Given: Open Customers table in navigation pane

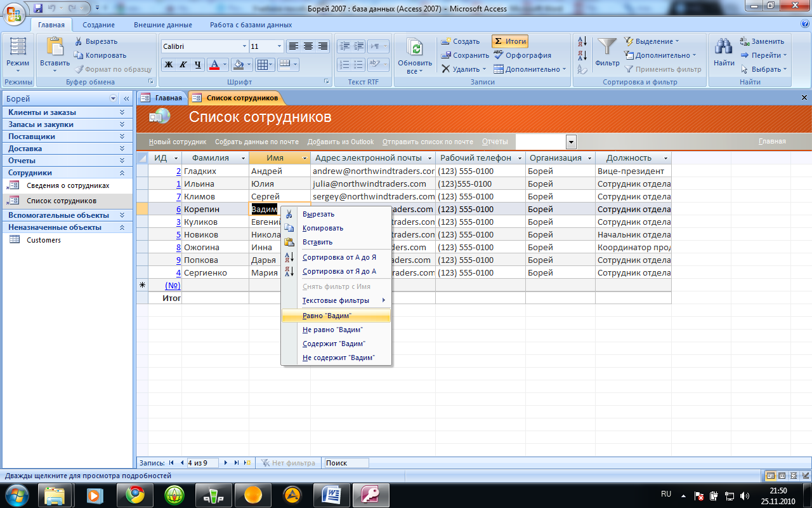Looking at the screenshot, I should 44,240.
